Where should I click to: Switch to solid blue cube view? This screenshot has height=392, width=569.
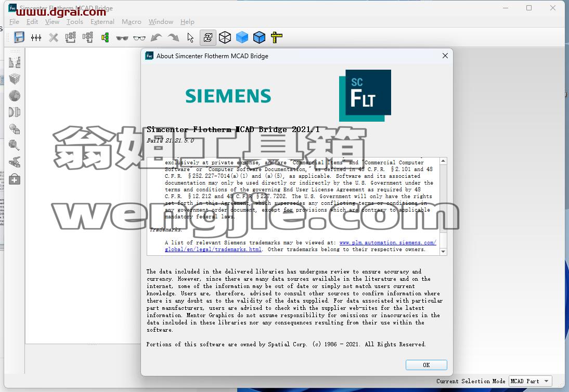(242, 37)
